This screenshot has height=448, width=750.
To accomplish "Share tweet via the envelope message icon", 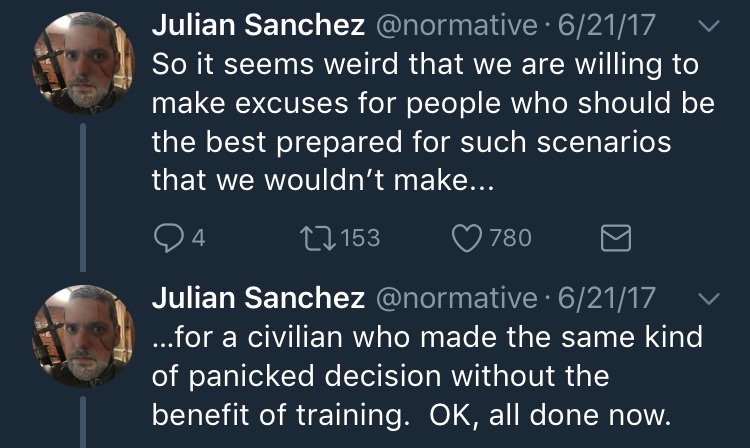I will point(613,238).
